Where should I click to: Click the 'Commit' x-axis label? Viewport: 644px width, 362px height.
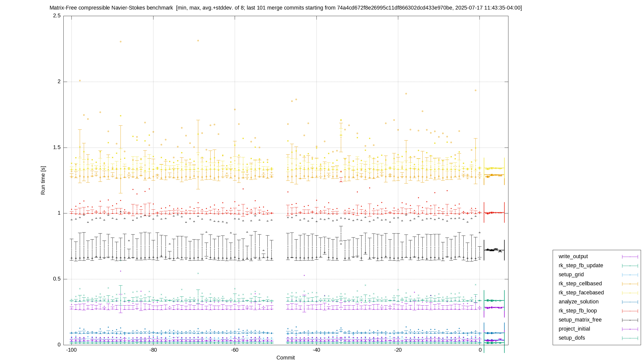286,358
